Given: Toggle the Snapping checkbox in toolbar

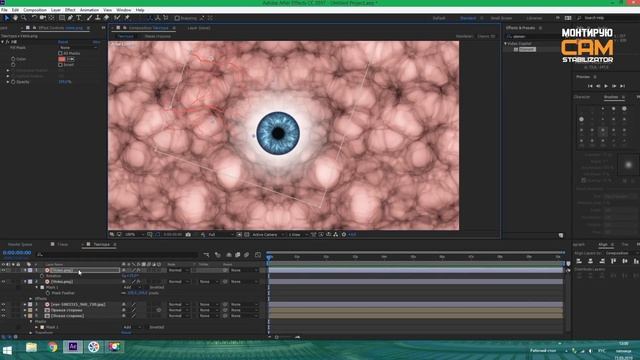Looking at the screenshot, I should pos(177,18).
